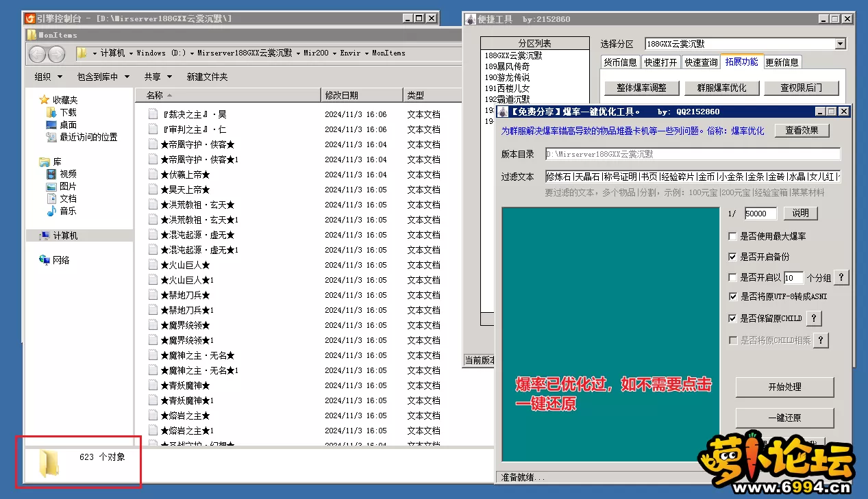The height and width of the screenshot is (499, 868).
Task: Click the Explorer forward arrow button
Action: pyautogui.click(x=56, y=53)
